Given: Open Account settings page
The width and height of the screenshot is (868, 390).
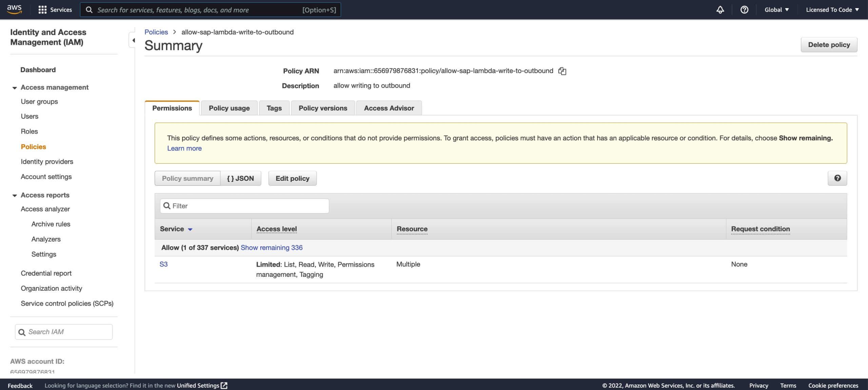Looking at the screenshot, I should pos(46,177).
